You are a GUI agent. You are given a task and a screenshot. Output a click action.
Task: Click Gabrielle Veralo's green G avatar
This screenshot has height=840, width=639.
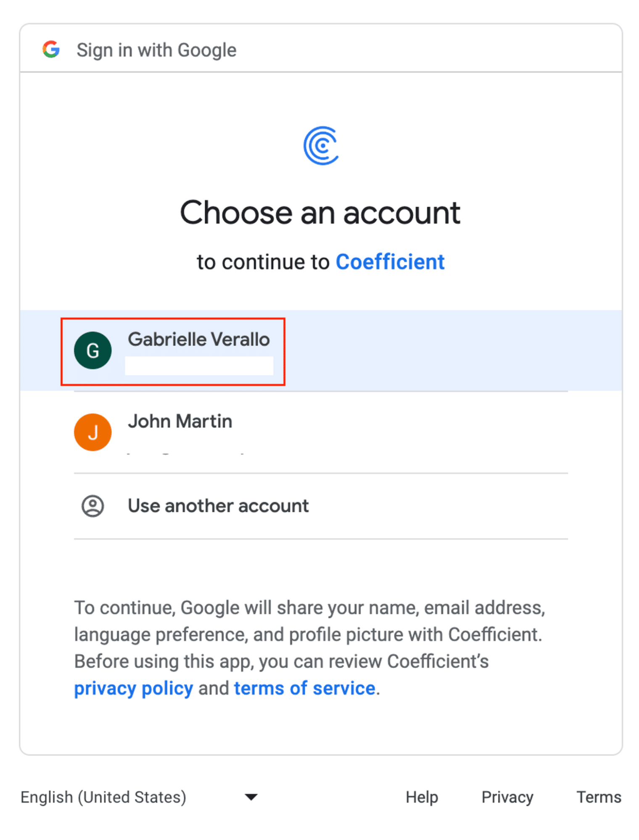[92, 350]
